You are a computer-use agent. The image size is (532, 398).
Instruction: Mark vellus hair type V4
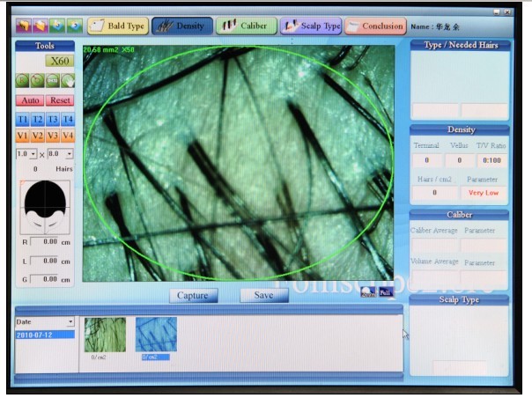(x=68, y=136)
